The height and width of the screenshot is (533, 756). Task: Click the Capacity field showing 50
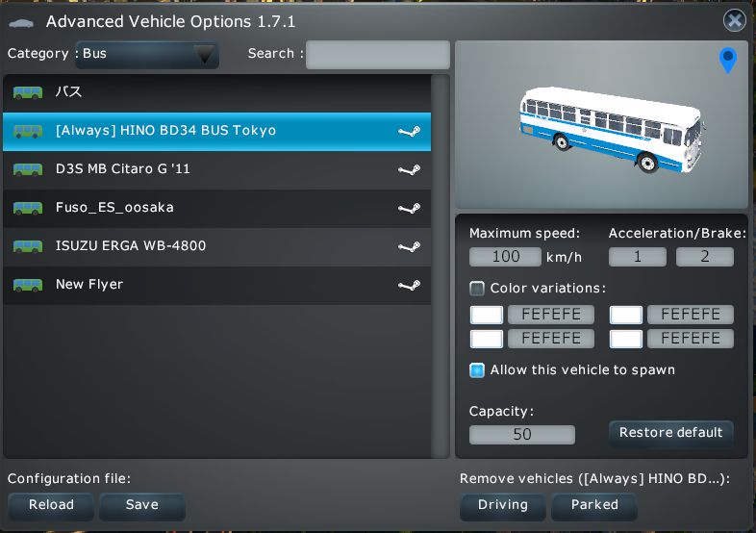[522, 435]
